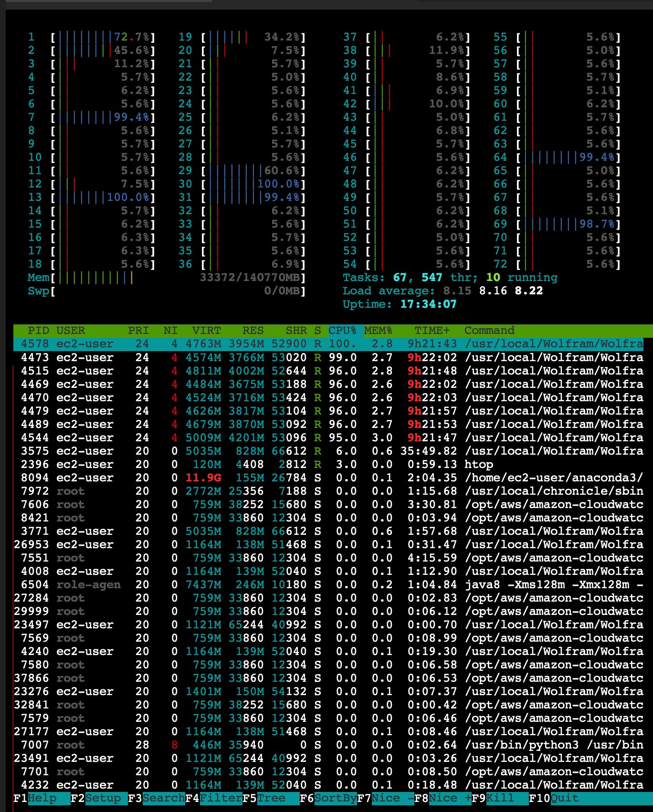Image resolution: width=653 pixels, height=812 pixels.
Task: Click the PID column header
Action: (38, 331)
